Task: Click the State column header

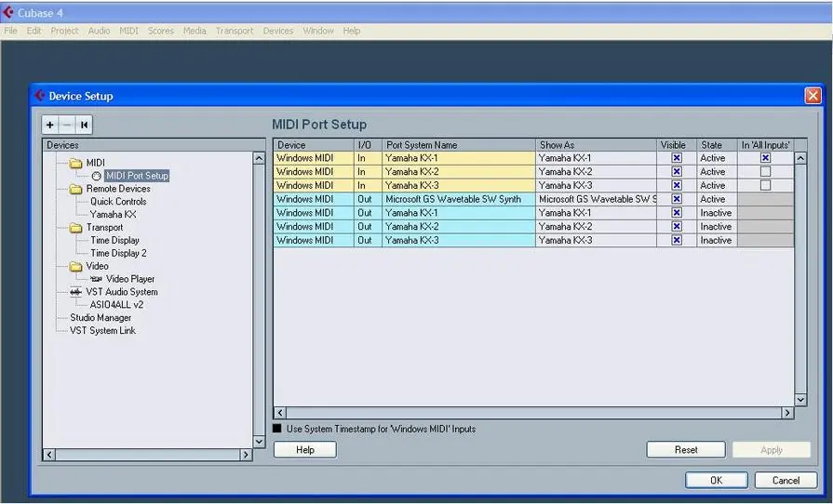Action: (x=718, y=145)
